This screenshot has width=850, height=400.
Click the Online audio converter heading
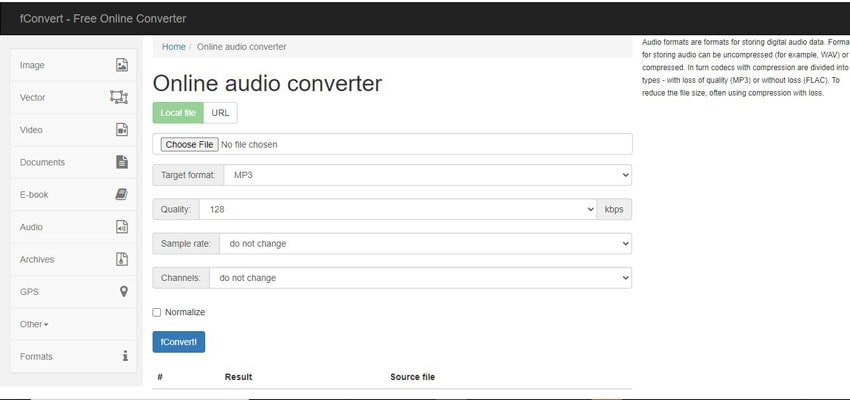267,84
